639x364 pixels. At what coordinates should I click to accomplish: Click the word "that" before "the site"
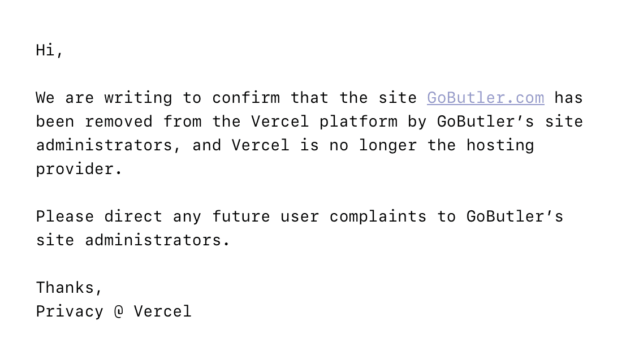click(x=309, y=98)
